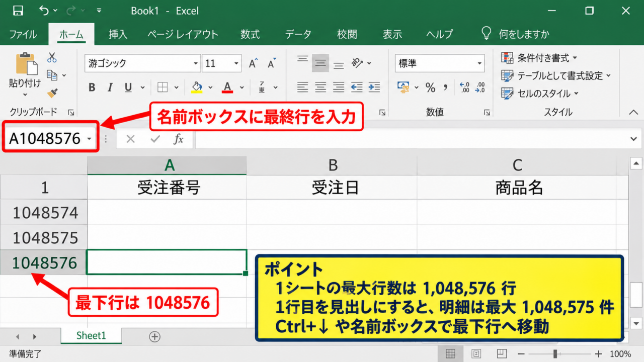Open the データ ribbon tab
The height and width of the screenshot is (362, 644).
298,34
